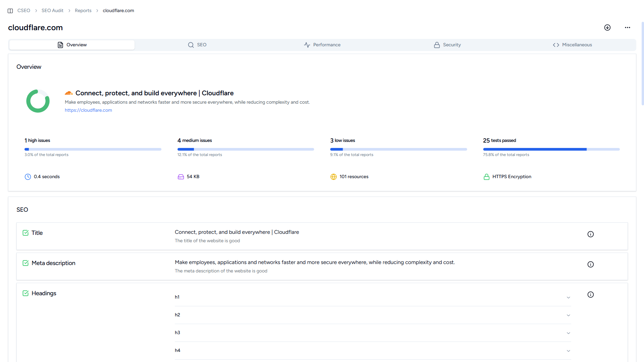Click the info icon for Meta description

pyautogui.click(x=590, y=264)
